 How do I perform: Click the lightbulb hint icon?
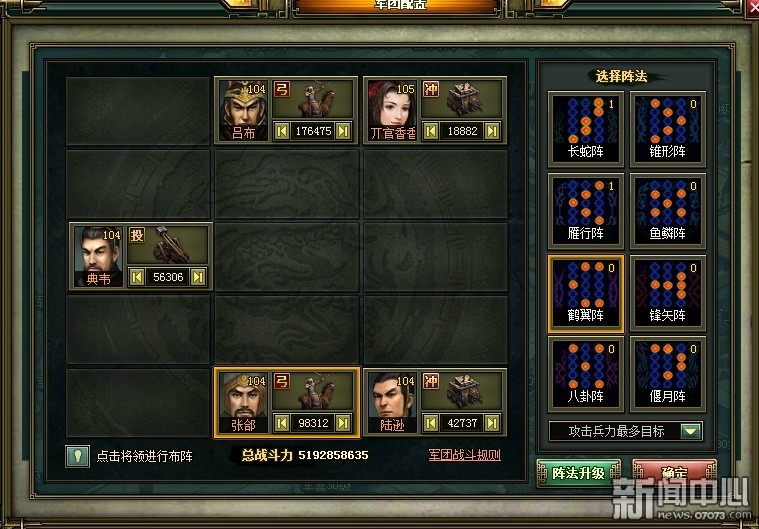[77, 456]
